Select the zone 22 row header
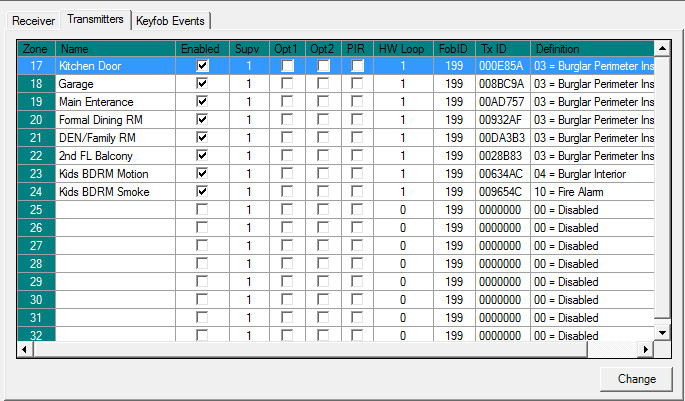The width and height of the screenshot is (685, 401). coord(37,156)
